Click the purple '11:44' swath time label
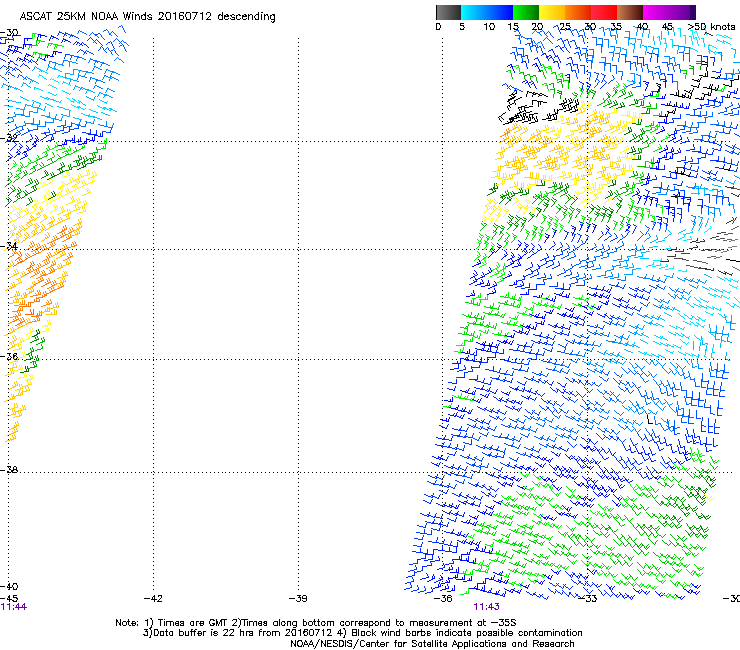The width and height of the screenshot is (740, 650). click(14, 607)
